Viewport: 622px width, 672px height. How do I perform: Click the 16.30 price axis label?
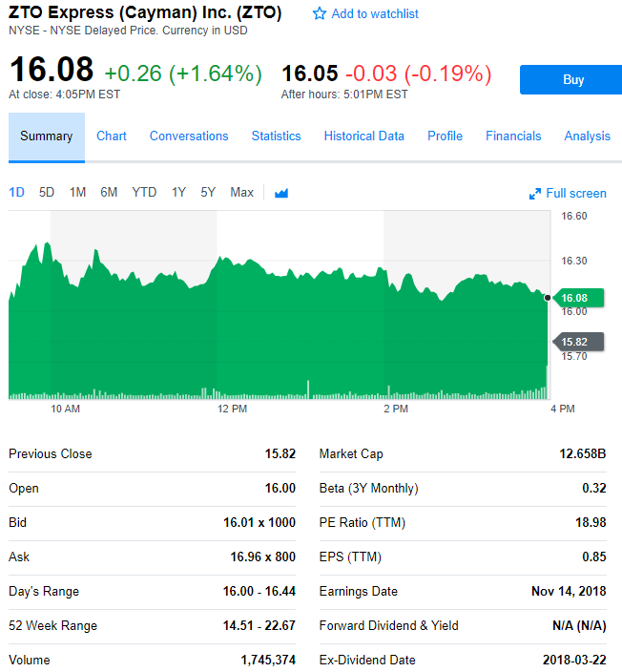tap(574, 261)
